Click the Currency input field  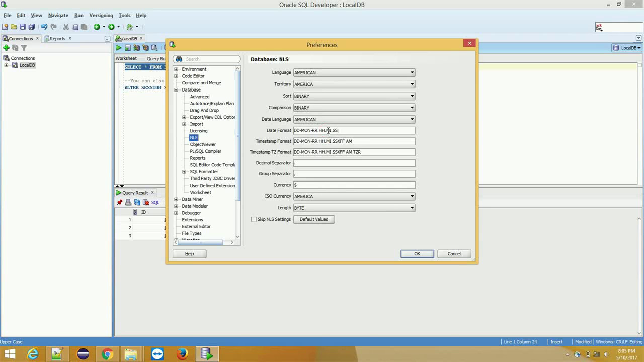coord(354,185)
